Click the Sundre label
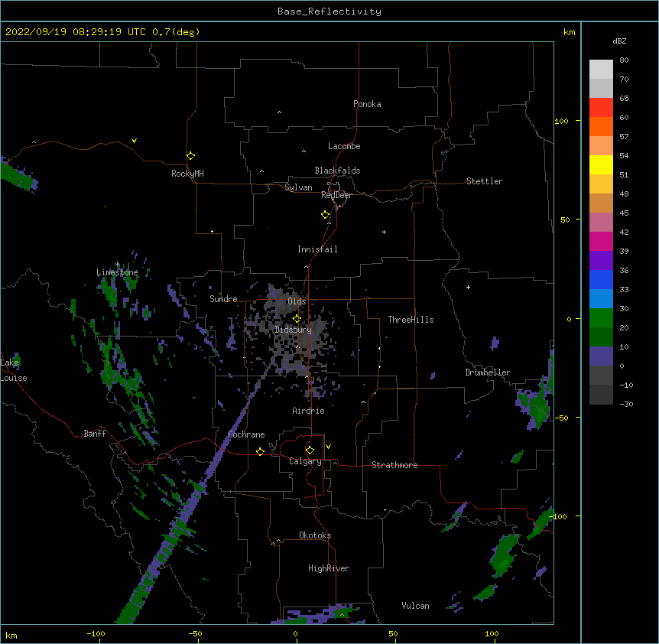The height and width of the screenshot is (644, 659). [223, 299]
